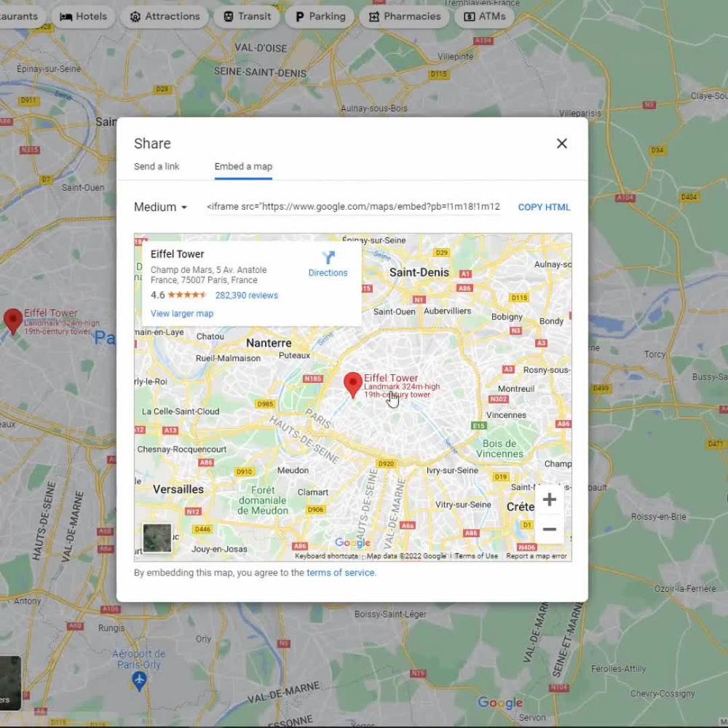This screenshot has width=728, height=728.
Task: Click the Nanterre label in preview map
Action: [269, 343]
